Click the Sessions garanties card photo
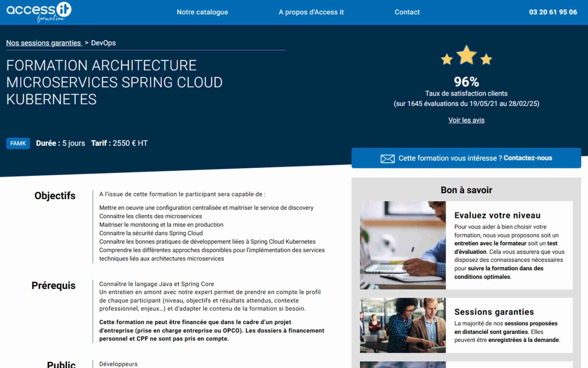This screenshot has width=588, height=368. [403, 325]
